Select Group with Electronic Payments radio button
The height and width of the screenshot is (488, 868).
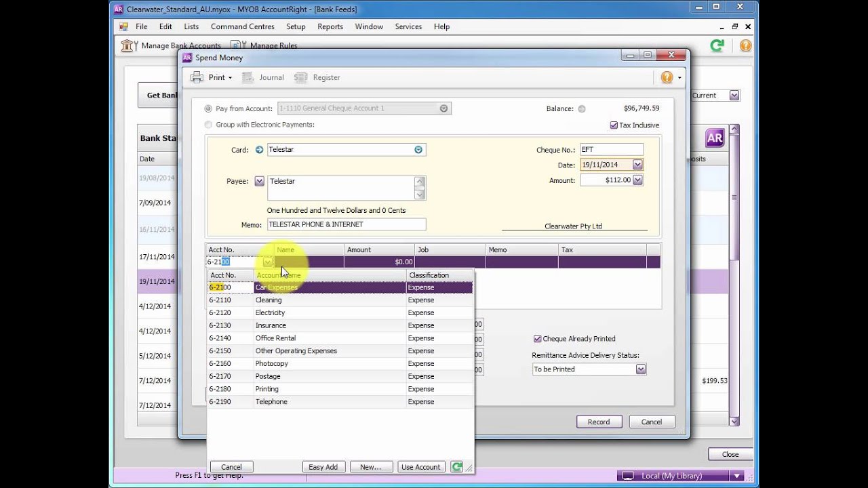(208, 125)
